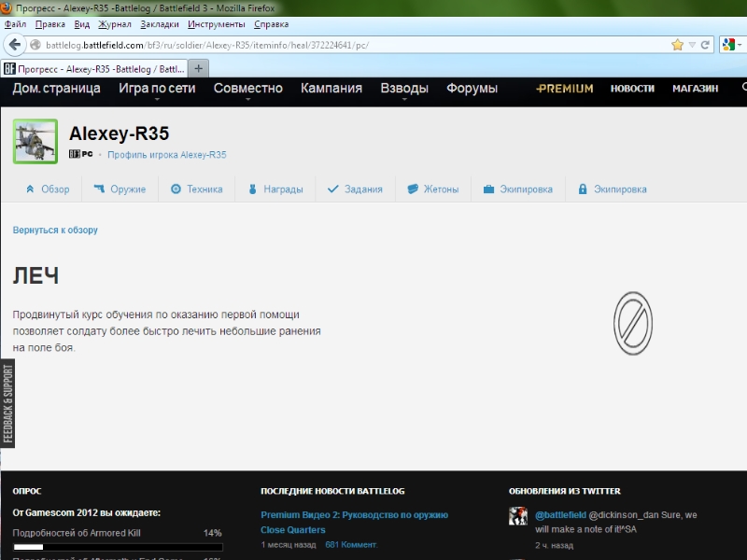Open МАГАЗИН in top navigation
This screenshot has width=747, height=560.
coord(695,89)
